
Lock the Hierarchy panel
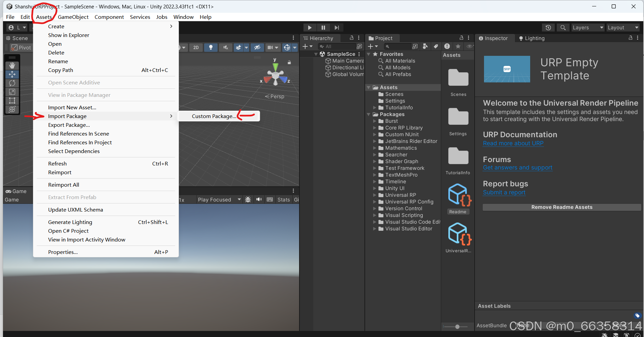point(352,38)
